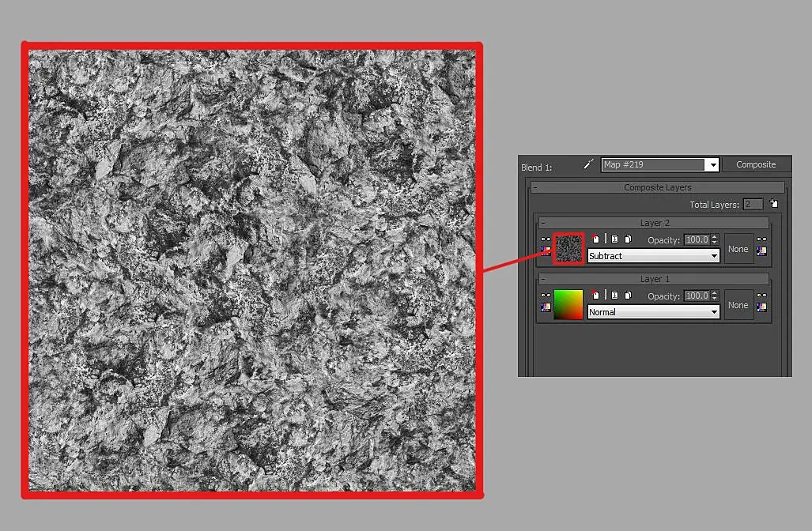Screen dimensions: 812x531
Task: Color correct the Layer 1 mask
Action: (761, 307)
